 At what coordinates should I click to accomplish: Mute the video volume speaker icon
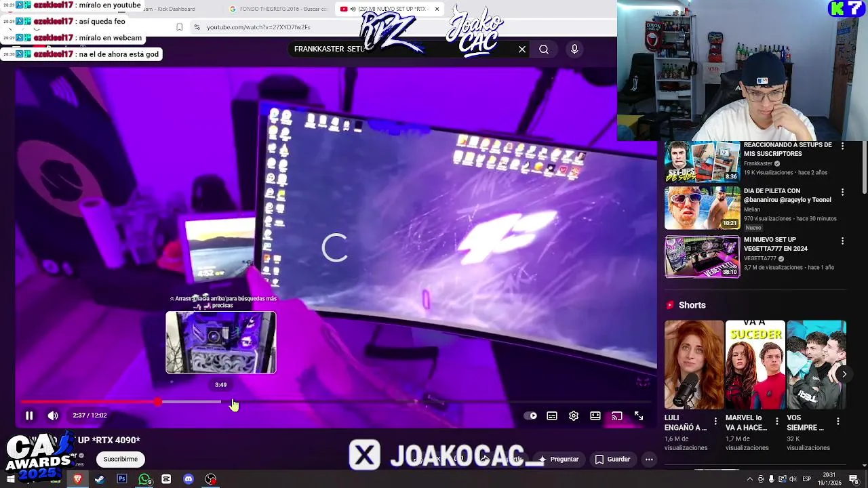click(53, 415)
